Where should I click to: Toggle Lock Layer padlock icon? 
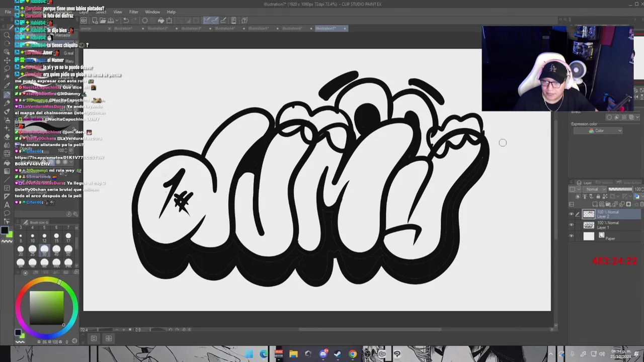click(598, 196)
